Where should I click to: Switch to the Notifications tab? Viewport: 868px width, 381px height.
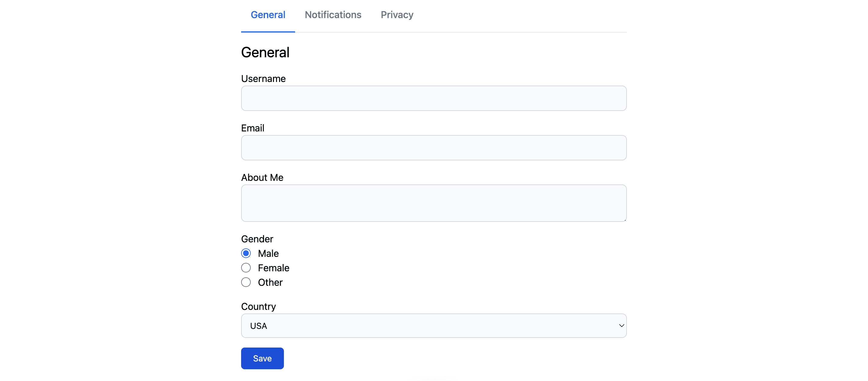[332, 15]
